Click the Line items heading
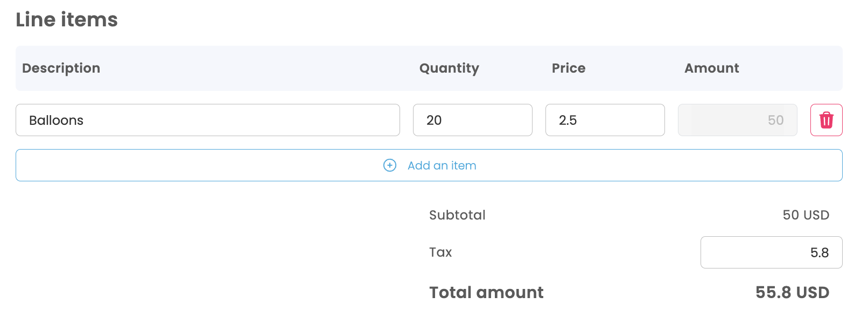Viewport: 868px width, 325px height. pyautogui.click(x=67, y=20)
